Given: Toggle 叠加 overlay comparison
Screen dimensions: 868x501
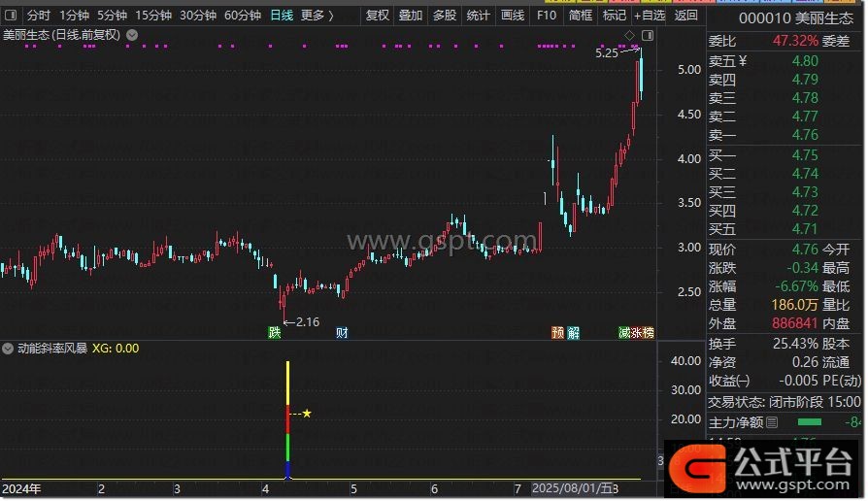Looking at the screenshot, I should [411, 15].
